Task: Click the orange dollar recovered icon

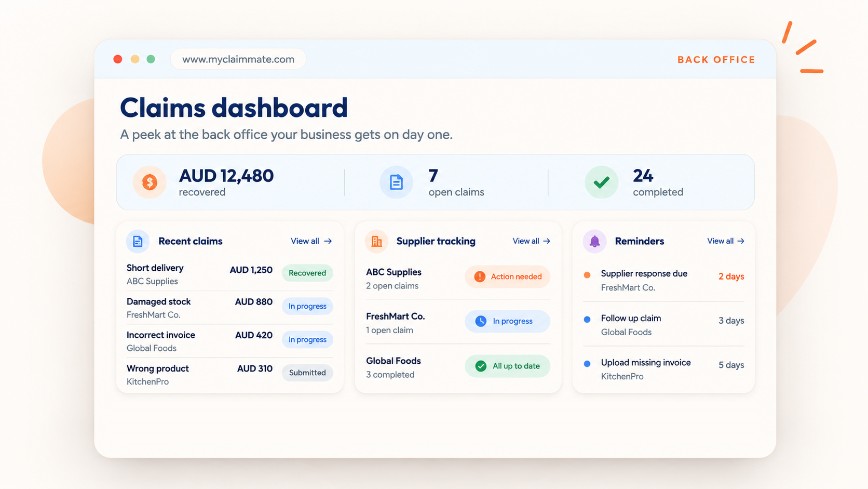Action: (150, 182)
